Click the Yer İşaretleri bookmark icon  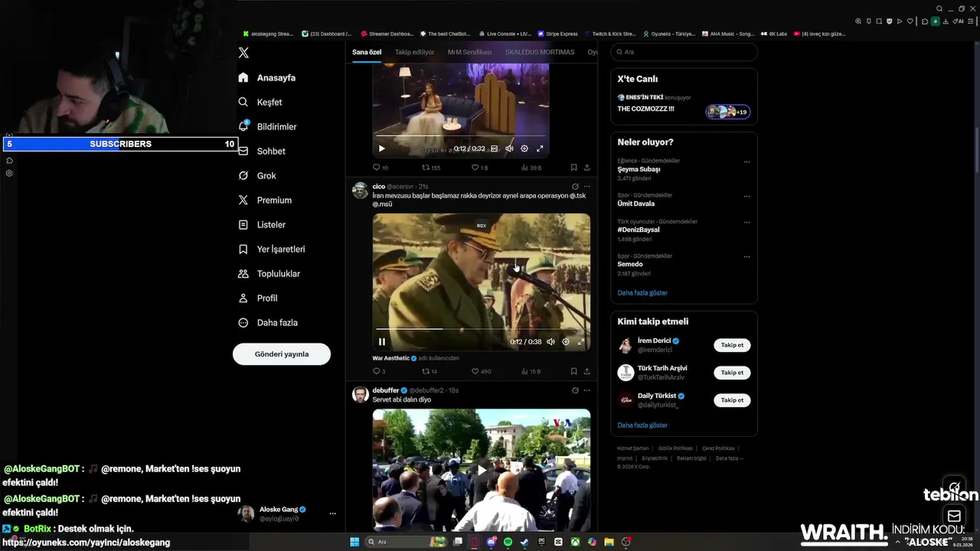click(243, 249)
